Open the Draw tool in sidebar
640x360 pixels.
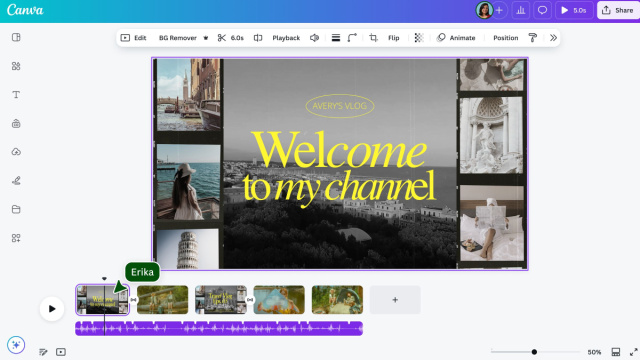click(x=16, y=180)
